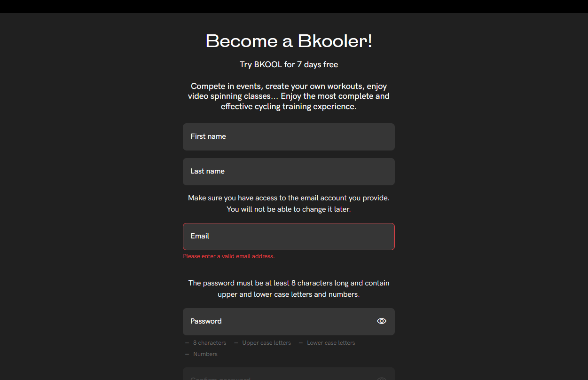Click the "Become a Bkooler!" heading

click(289, 41)
